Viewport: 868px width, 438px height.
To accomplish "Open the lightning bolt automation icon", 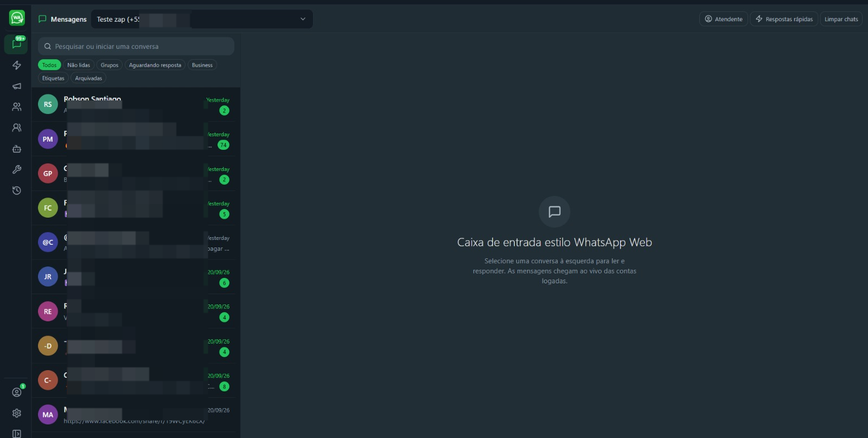I will (17, 65).
